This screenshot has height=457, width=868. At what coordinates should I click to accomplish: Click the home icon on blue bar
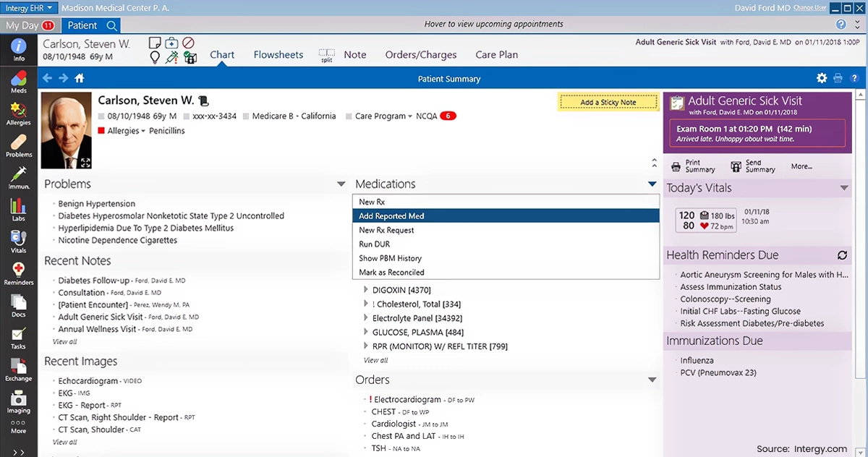[80, 78]
